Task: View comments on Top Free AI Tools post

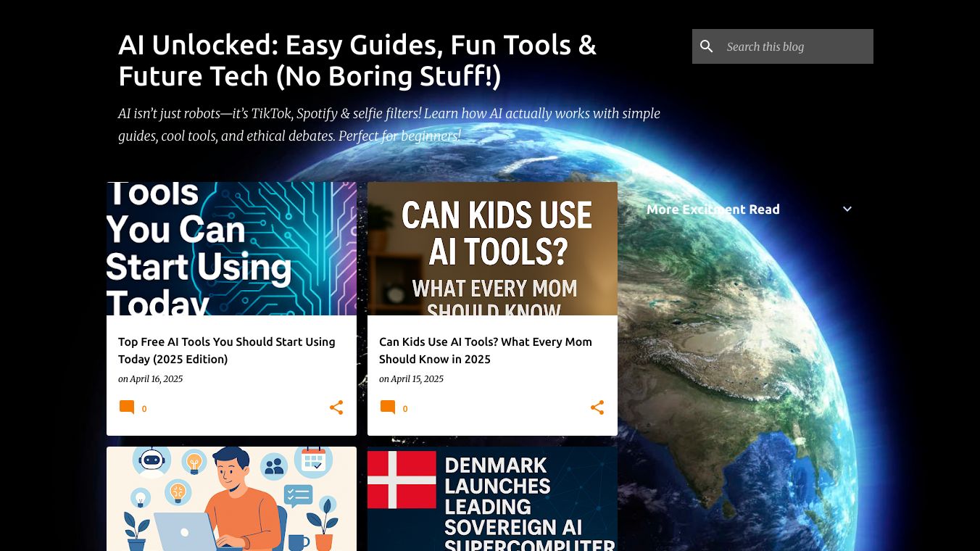Action: 133,408
